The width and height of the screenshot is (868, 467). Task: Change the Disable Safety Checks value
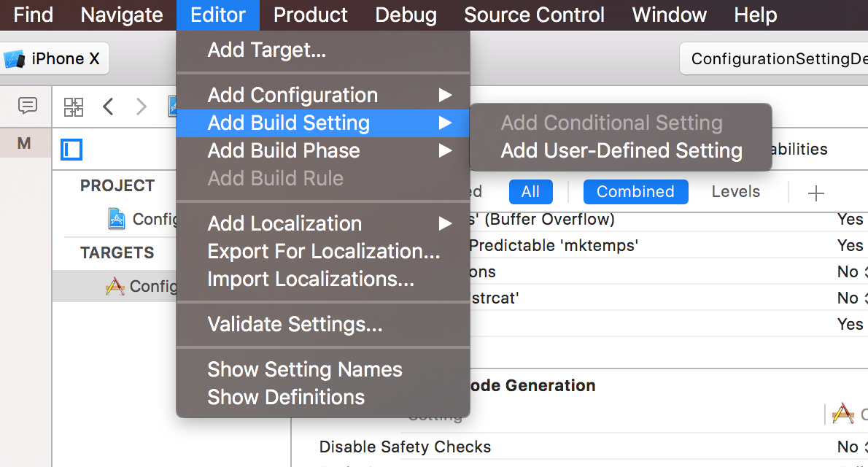851,447
